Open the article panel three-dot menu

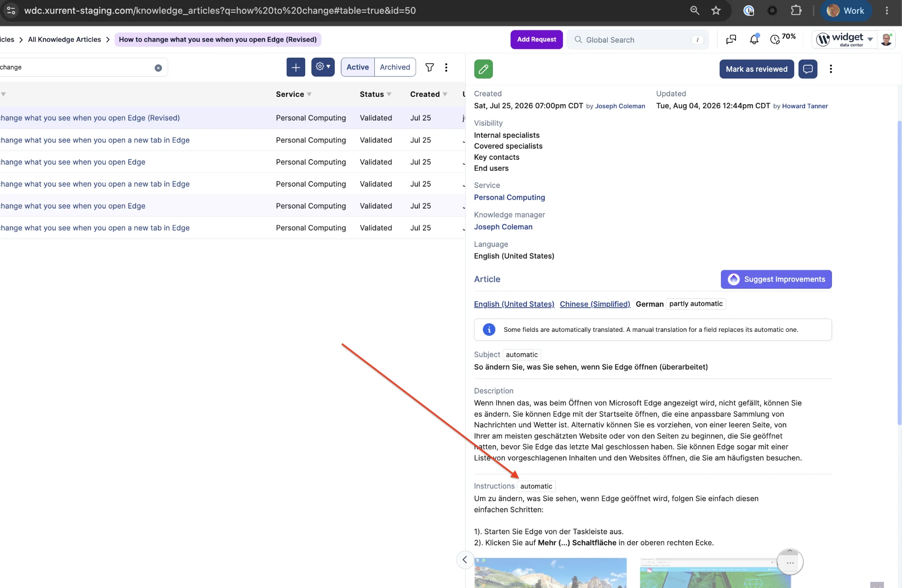click(x=831, y=69)
